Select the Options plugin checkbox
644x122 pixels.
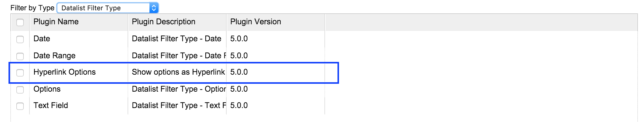(x=20, y=90)
